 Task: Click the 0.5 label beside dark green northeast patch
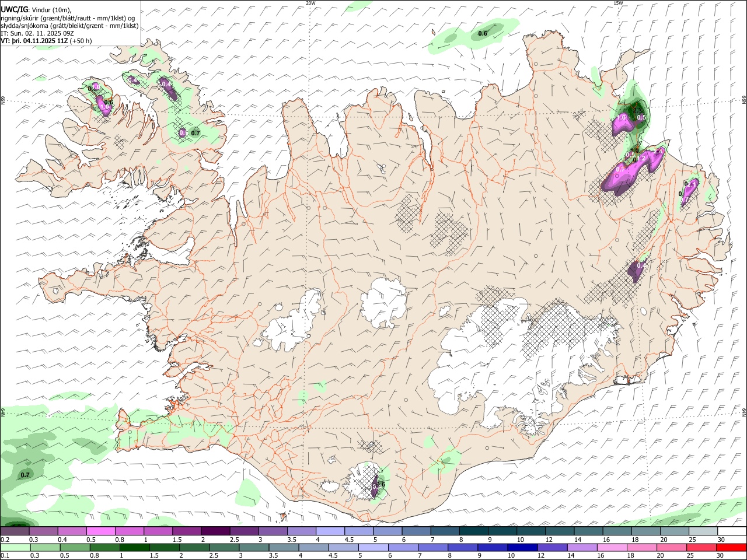pos(641,118)
